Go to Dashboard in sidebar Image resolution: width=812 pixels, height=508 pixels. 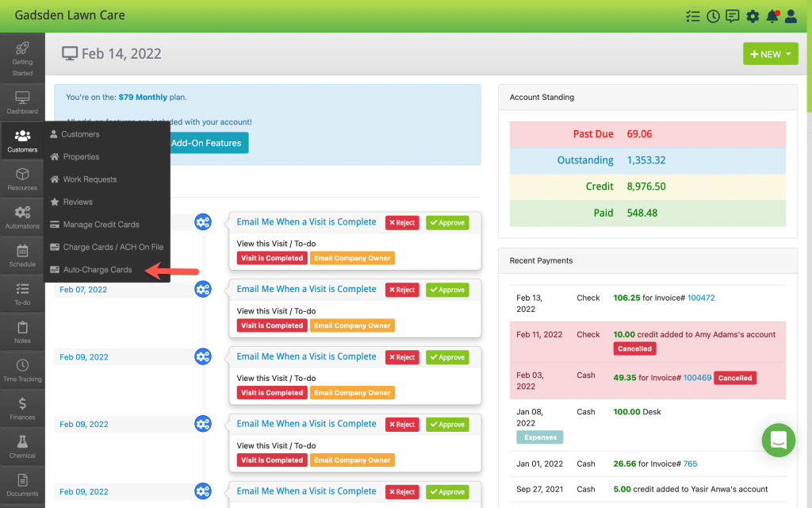[x=22, y=102]
